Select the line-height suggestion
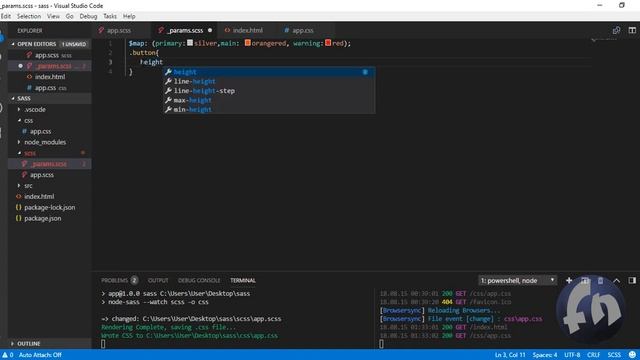The height and width of the screenshot is (360, 640). point(269,81)
